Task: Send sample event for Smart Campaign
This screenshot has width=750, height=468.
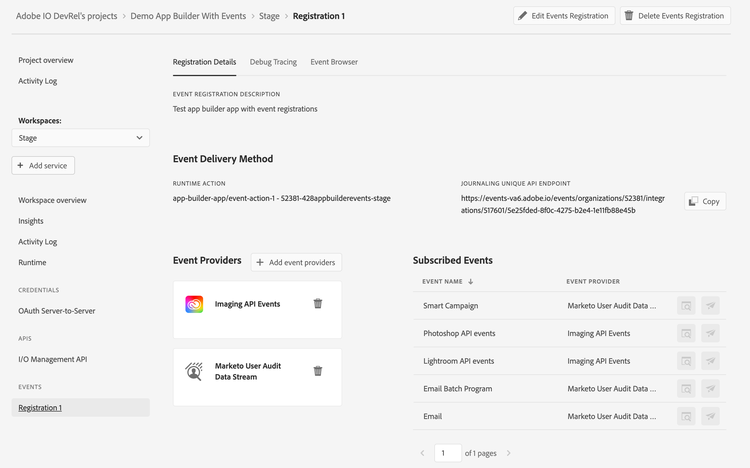Action: pos(710,306)
